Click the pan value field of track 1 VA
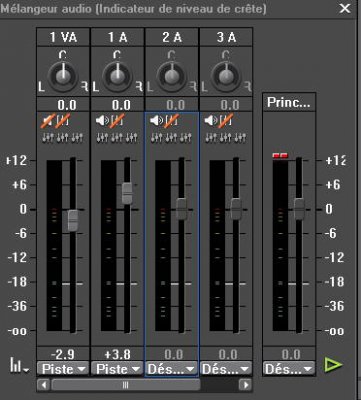This screenshot has width=361, height=400. pyautogui.click(x=63, y=105)
